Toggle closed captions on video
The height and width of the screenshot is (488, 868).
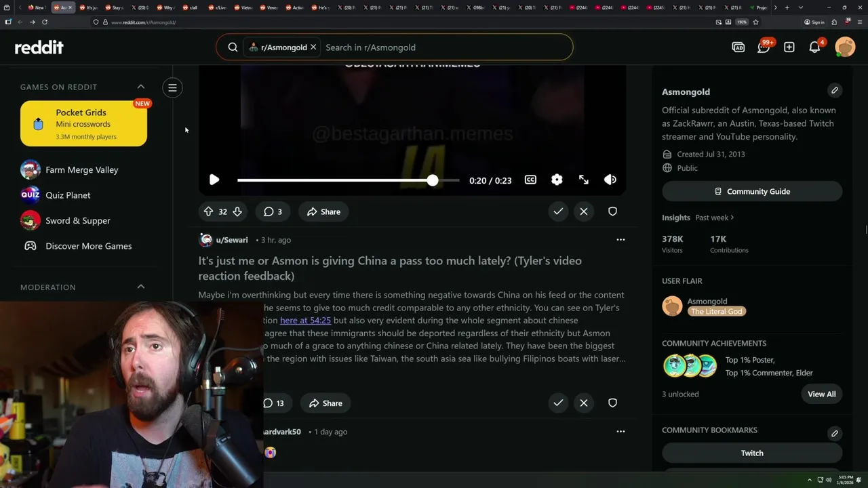[530, 180]
